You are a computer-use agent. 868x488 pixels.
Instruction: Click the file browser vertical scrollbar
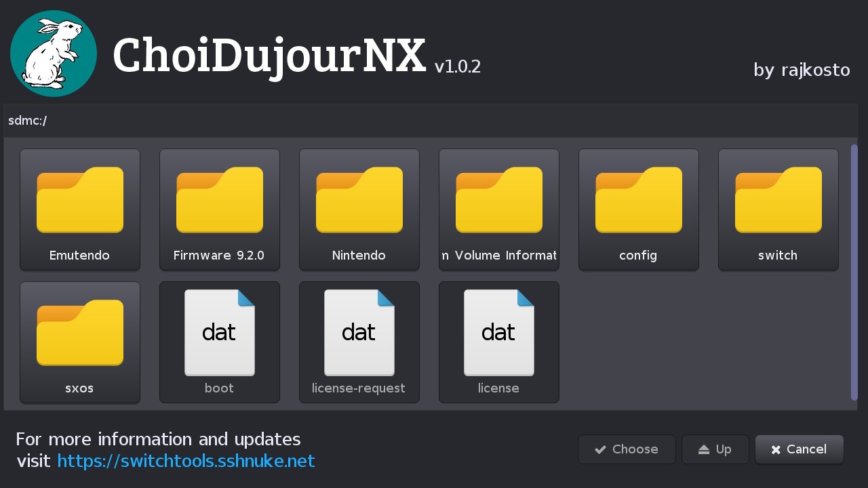pos(854,272)
